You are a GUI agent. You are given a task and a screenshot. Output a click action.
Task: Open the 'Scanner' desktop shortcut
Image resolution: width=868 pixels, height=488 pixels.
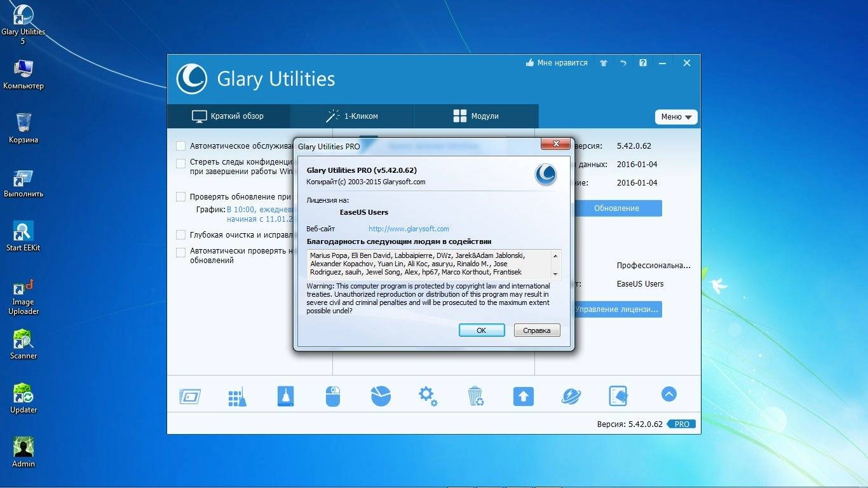[24, 344]
